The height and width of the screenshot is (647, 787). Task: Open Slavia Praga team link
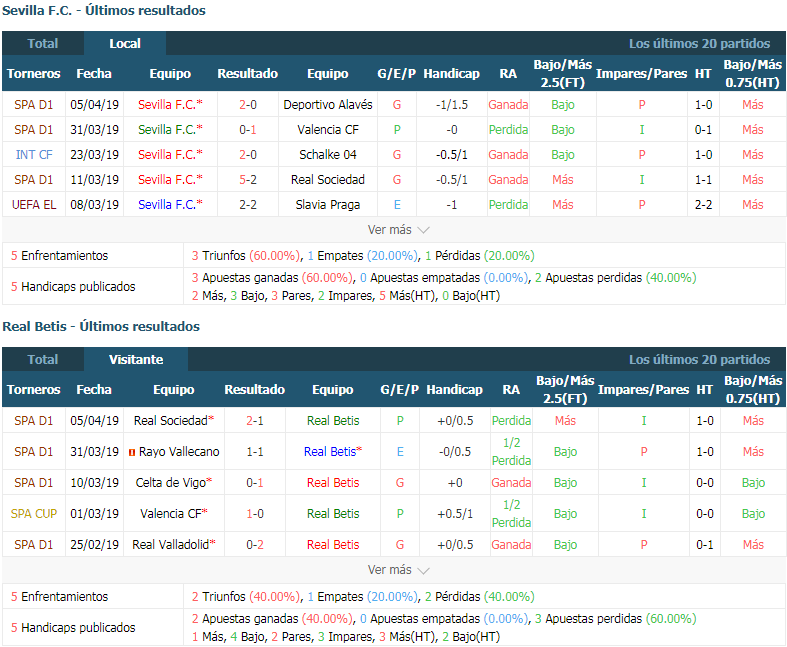pos(328,205)
